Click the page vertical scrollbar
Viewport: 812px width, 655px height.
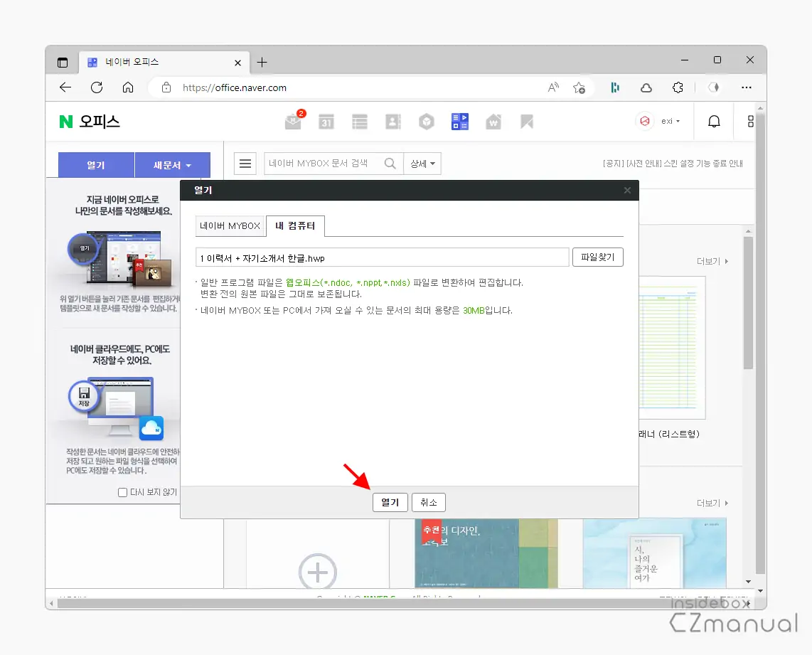coord(760,342)
